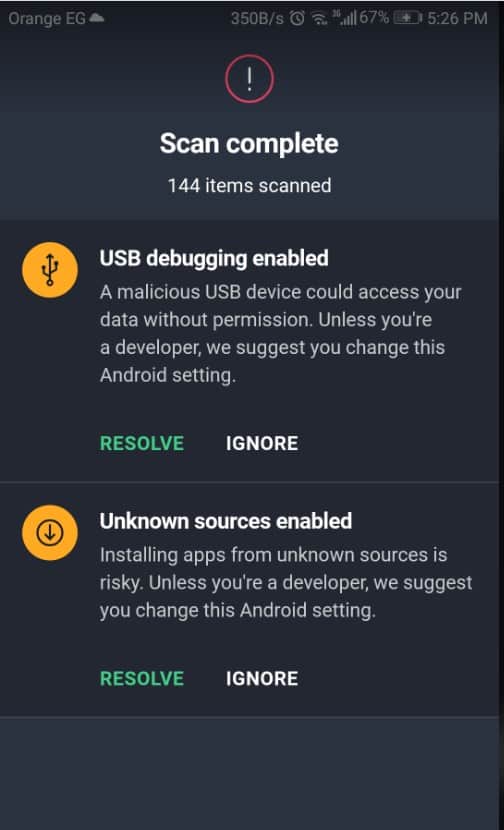Screen dimensions: 504x830
Task: Tap the orange USB debugging icon
Action: point(50,270)
